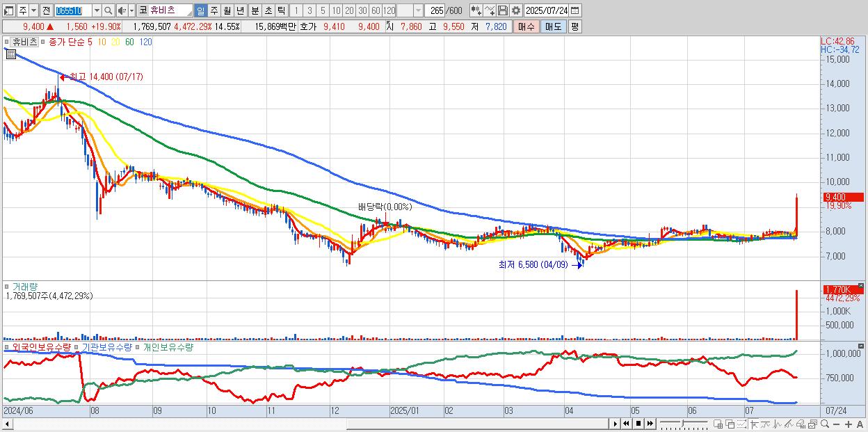Click the volume spike bar in 거래량 panel
Image resolution: width=868 pixels, height=432 pixels.
tap(796, 314)
